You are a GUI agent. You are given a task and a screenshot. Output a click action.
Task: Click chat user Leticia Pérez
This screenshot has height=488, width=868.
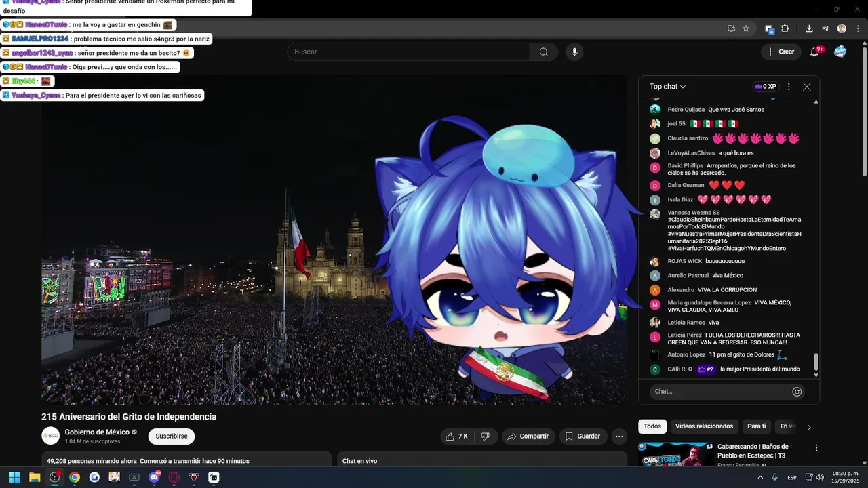click(x=685, y=335)
